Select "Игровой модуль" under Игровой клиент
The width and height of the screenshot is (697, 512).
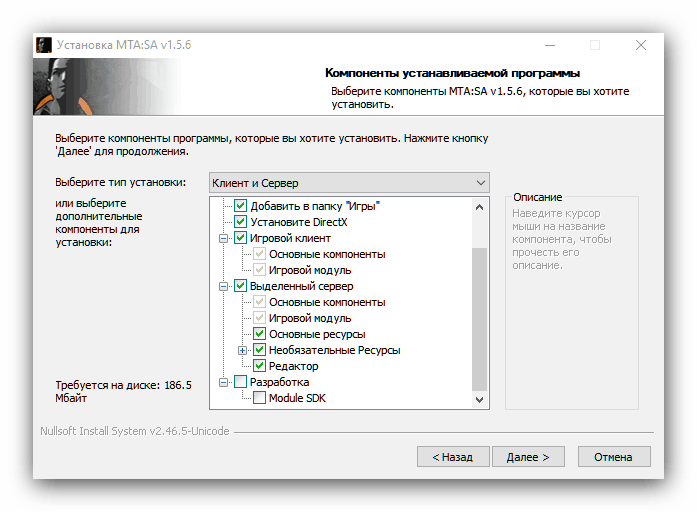tap(310, 270)
